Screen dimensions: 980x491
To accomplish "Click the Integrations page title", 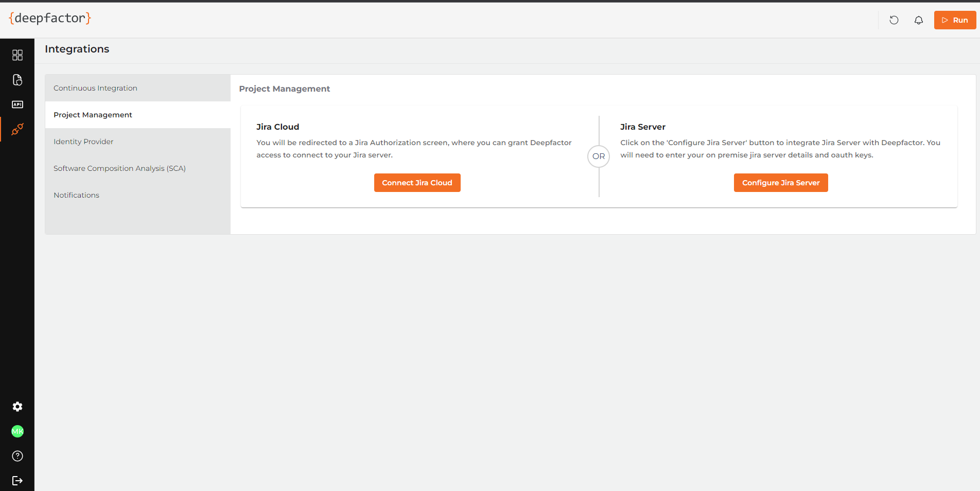I will [77, 49].
